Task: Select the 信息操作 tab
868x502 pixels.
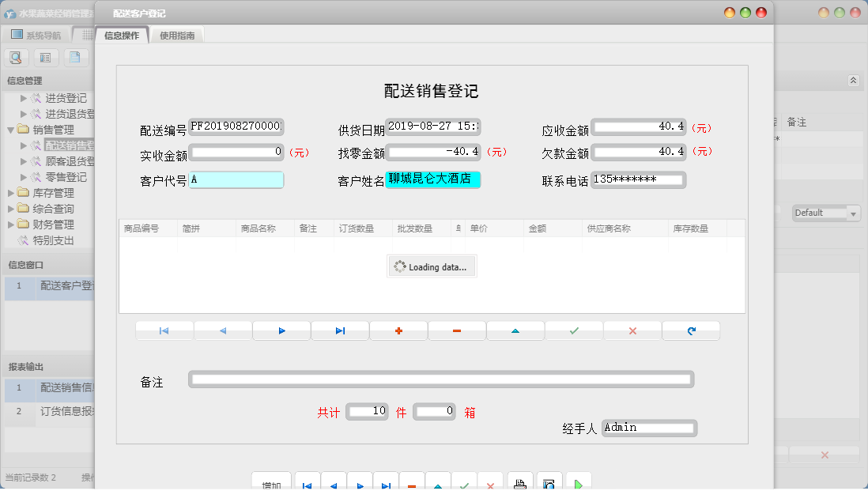Action: click(122, 36)
